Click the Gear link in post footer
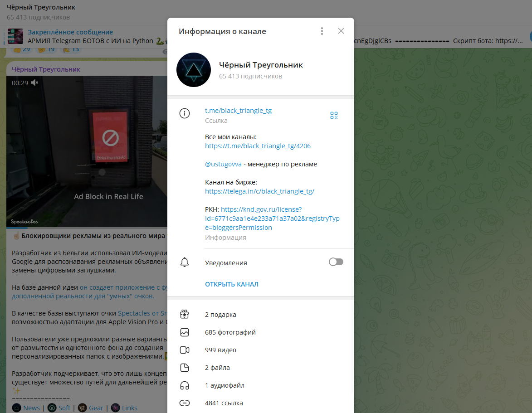 coord(96,408)
